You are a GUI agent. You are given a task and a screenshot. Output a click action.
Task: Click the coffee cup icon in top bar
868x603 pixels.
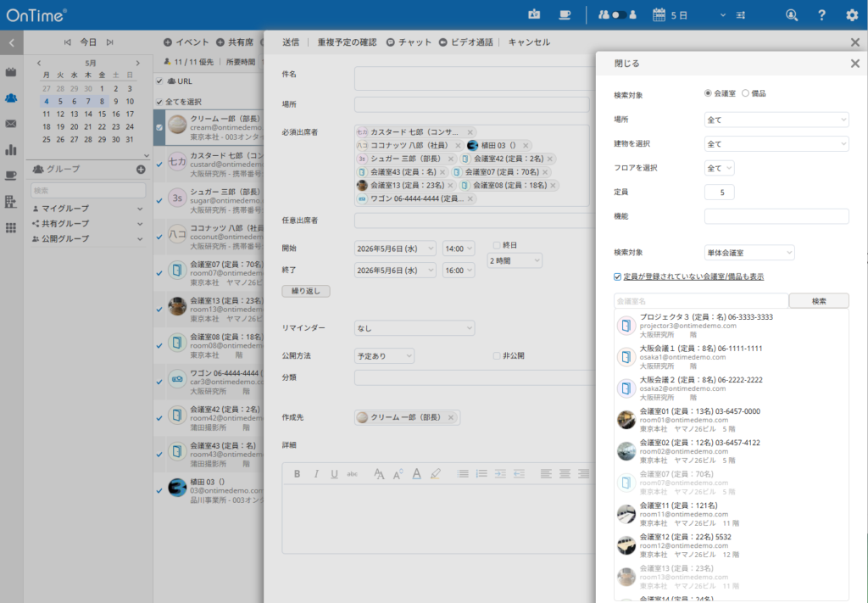click(x=565, y=15)
